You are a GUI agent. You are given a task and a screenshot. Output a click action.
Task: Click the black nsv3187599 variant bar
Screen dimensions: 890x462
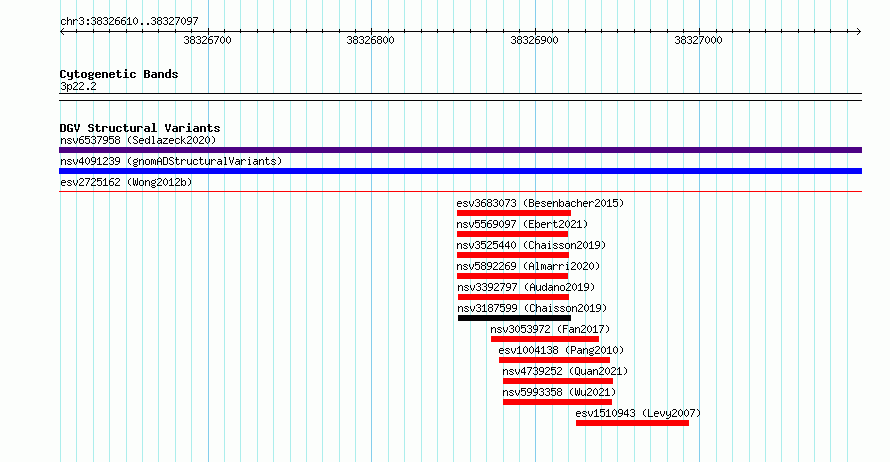pyautogui.click(x=514, y=318)
